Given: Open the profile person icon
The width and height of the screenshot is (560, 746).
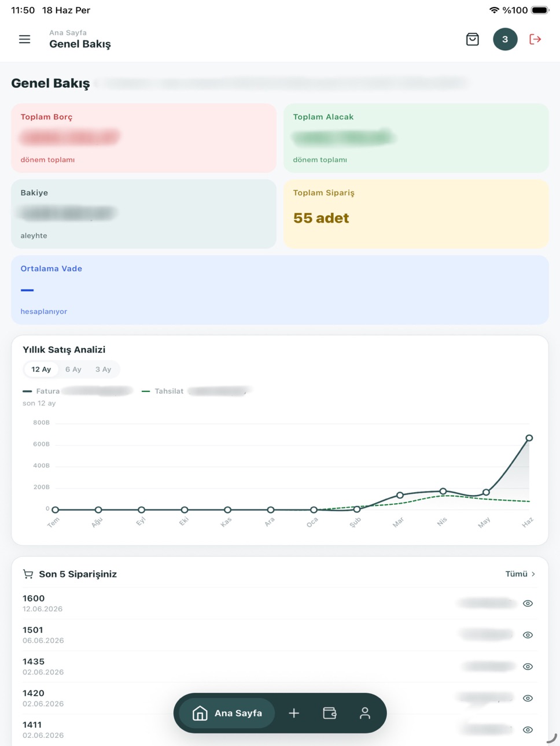Looking at the screenshot, I should point(365,713).
